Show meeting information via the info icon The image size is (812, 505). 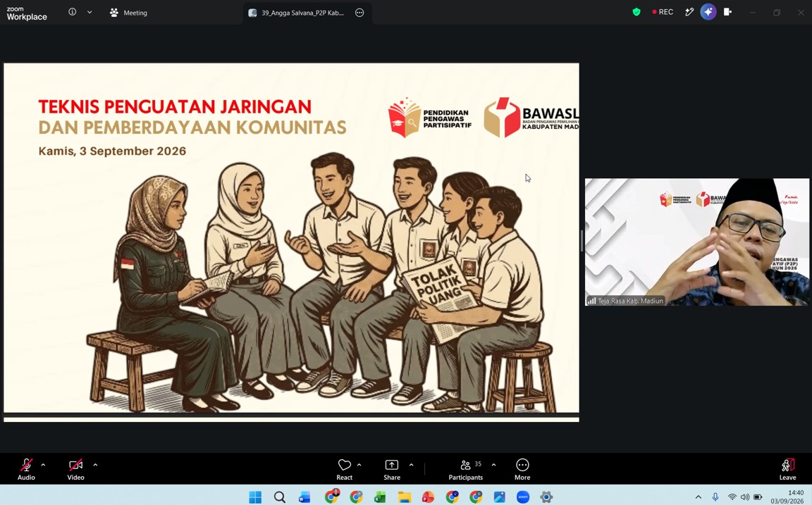pyautogui.click(x=73, y=12)
